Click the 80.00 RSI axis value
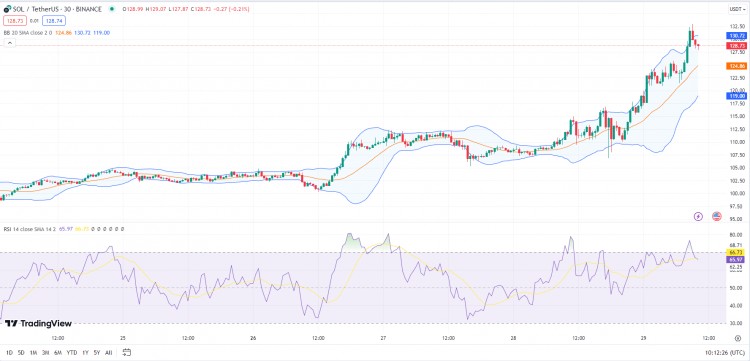750x361 pixels. 737,235
